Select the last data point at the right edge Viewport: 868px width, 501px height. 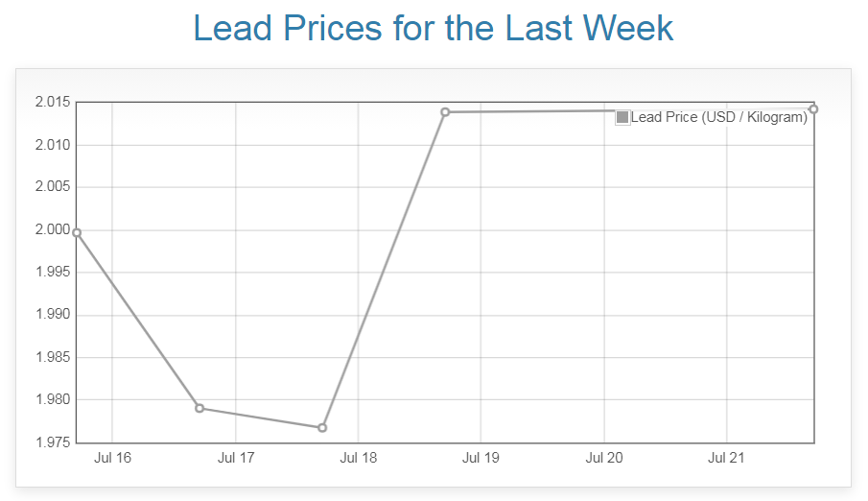813,109
